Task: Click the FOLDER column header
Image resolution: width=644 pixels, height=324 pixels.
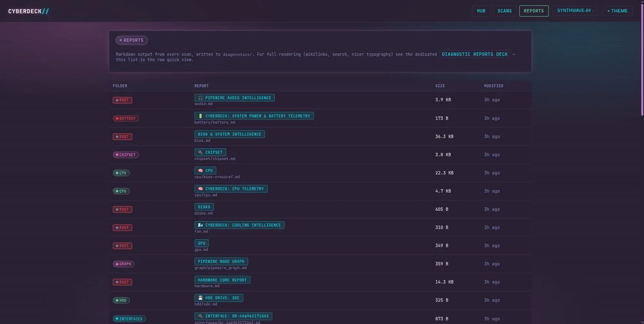Action: pos(120,86)
